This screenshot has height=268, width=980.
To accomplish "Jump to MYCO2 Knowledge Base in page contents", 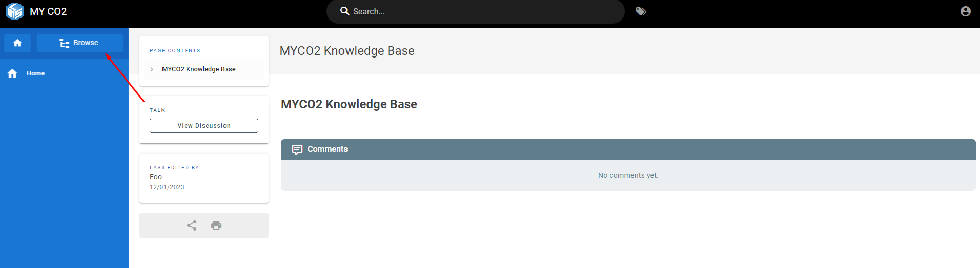I will [199, 69].
